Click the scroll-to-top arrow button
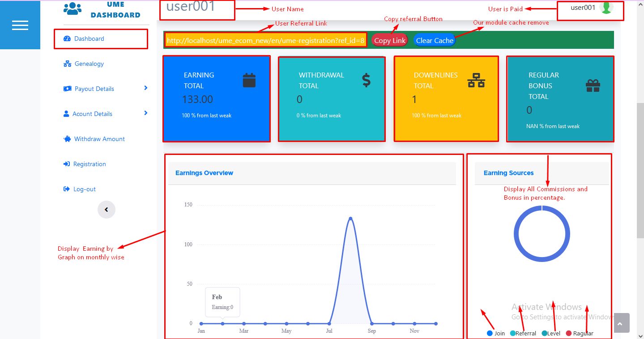644x339 pixels. [620, 323]
